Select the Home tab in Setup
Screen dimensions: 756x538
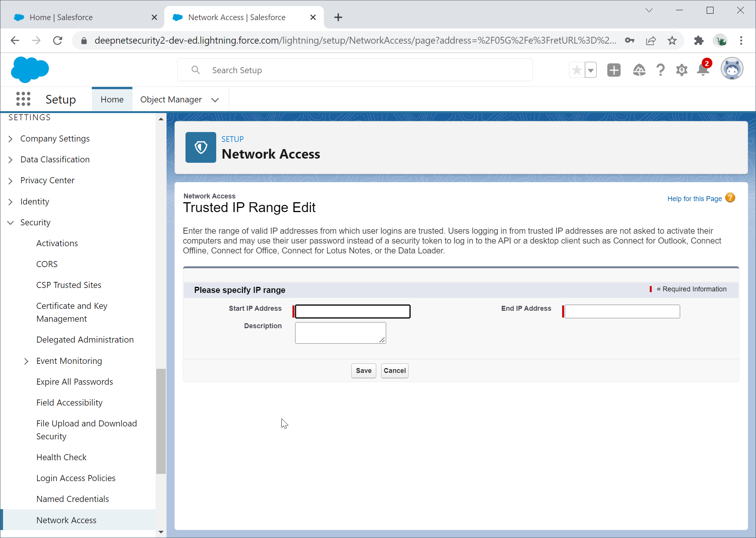coord(112,99)
